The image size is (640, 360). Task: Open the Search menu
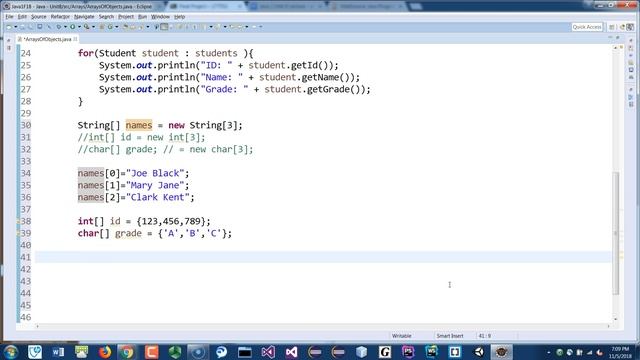point(106,17)
